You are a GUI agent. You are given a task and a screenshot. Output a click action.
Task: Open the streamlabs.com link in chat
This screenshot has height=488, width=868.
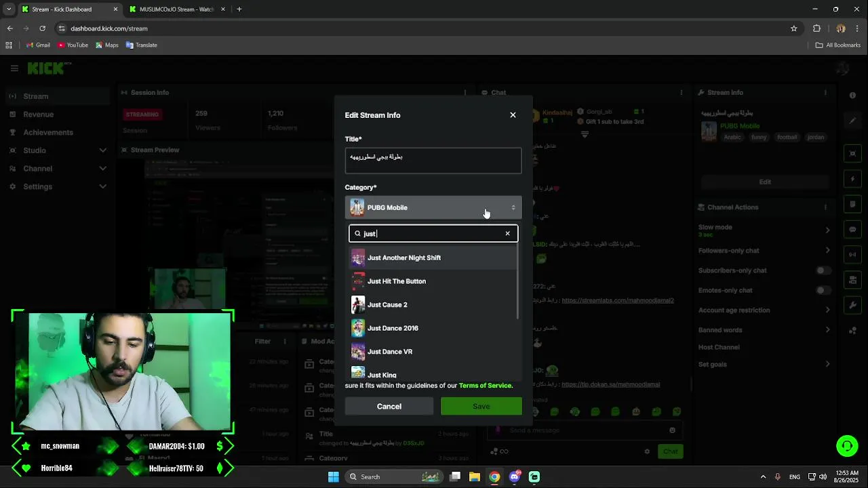pyautogui.click(x=618, y=300)
